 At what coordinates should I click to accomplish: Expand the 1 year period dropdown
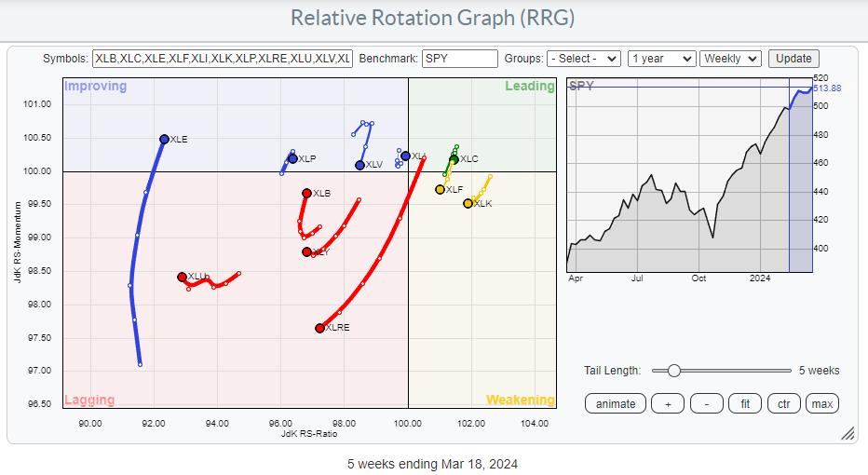661,58
